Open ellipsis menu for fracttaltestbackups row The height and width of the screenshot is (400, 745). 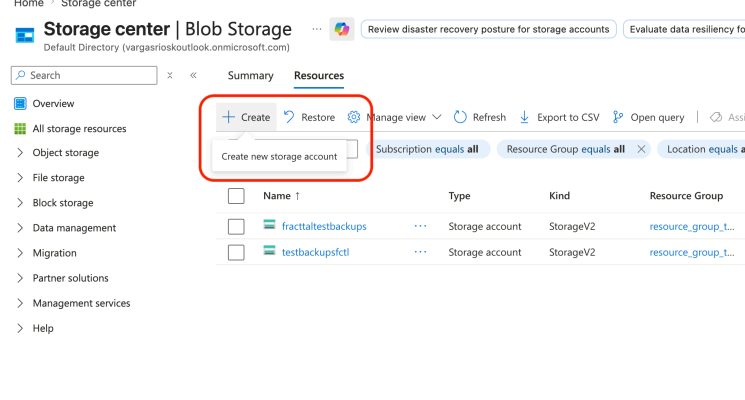(421, 226)
